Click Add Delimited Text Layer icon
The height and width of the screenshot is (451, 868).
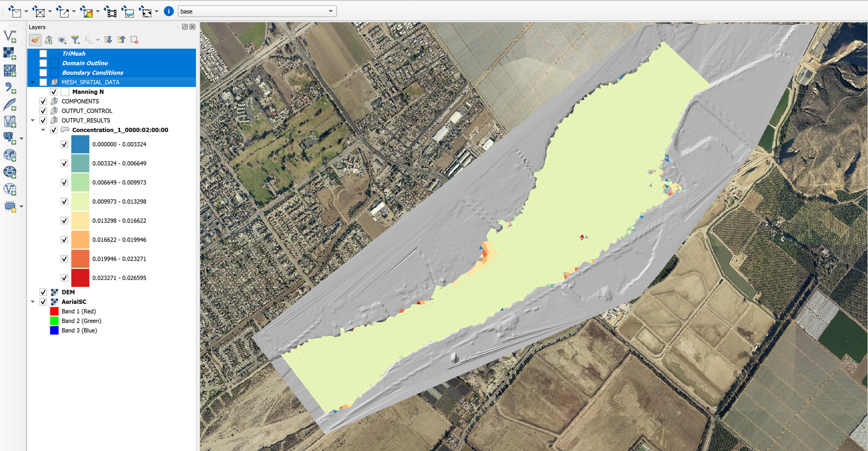(x=10, y=87)
